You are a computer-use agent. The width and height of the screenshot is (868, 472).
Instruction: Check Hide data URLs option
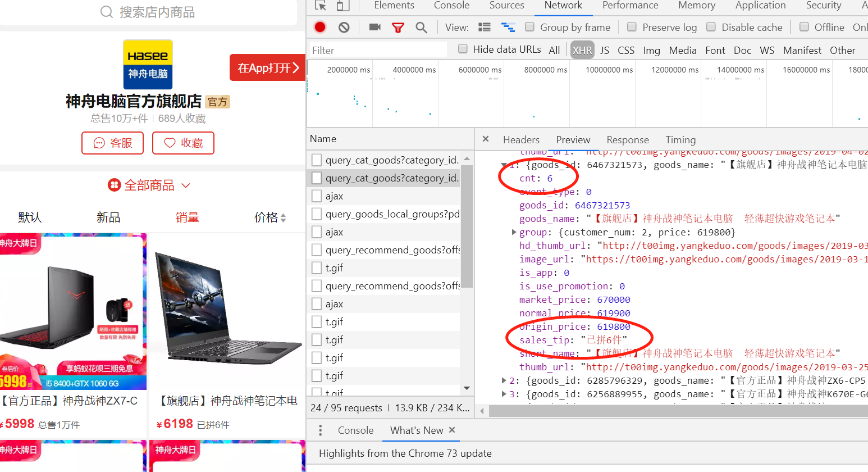coord(463,48)
